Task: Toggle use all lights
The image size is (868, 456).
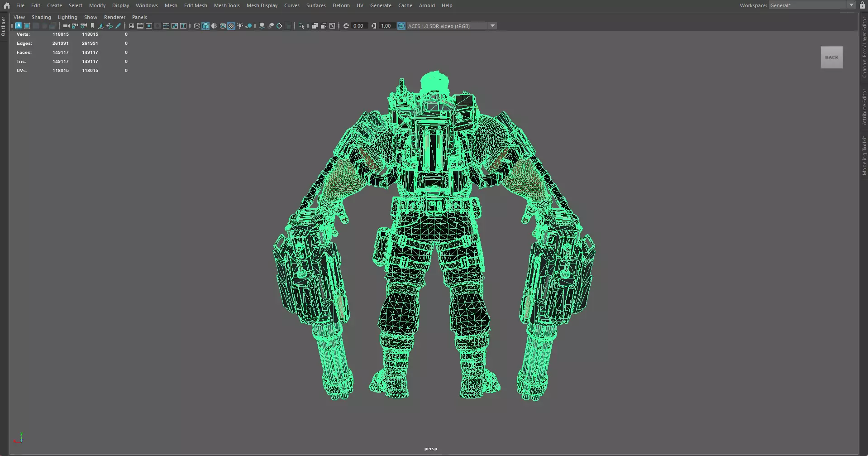Action: (240, 26)
